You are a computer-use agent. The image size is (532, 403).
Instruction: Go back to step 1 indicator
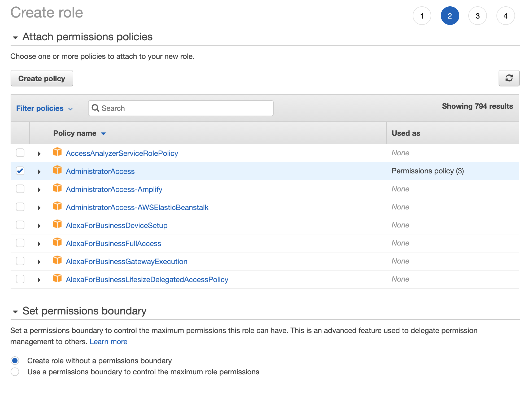[422, 16]
